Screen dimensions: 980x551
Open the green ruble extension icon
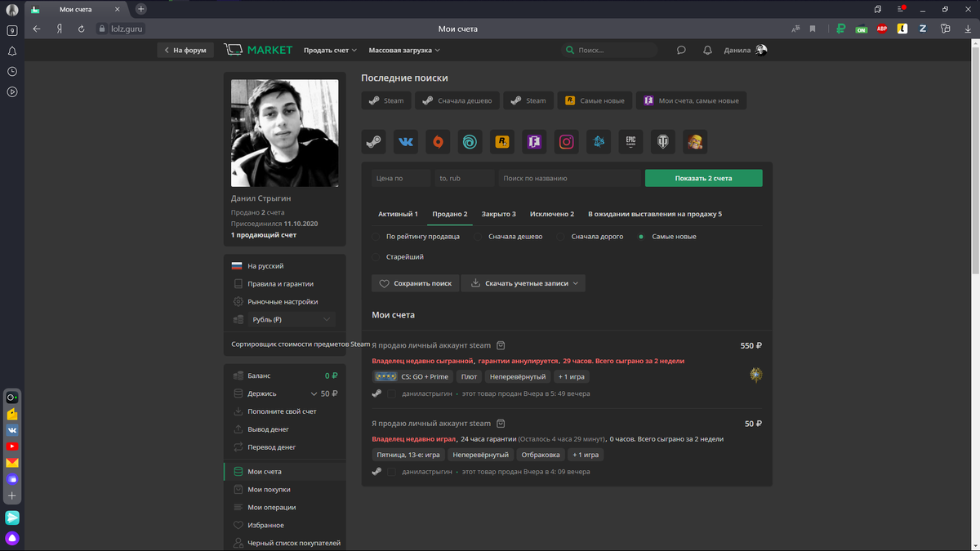point(840,29)
